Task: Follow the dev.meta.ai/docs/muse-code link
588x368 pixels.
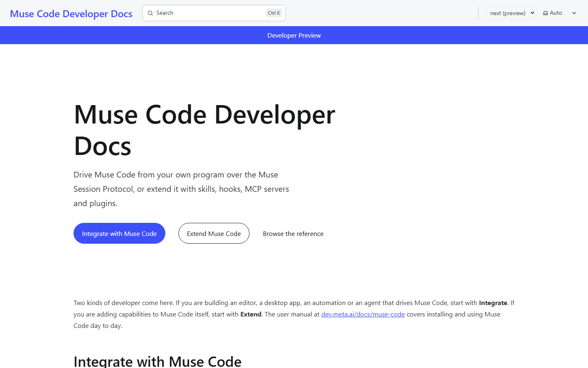Action: tap(363, 314)
